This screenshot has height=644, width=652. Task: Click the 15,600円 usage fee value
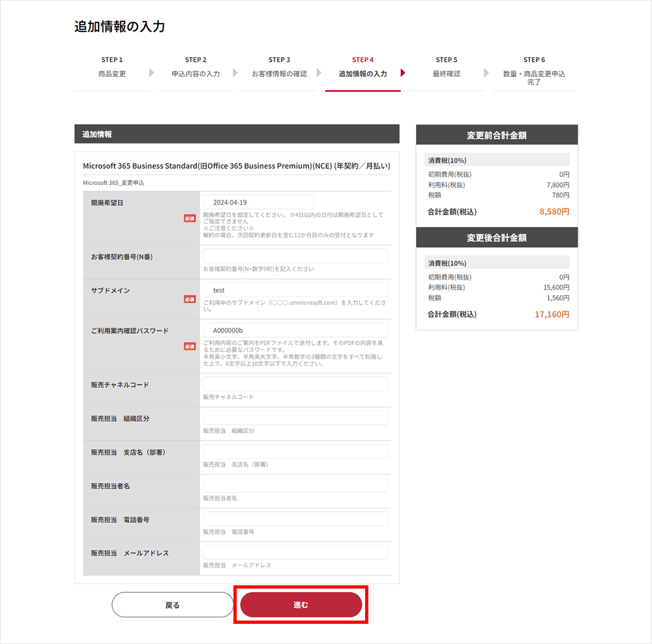[x=556, y=287]
